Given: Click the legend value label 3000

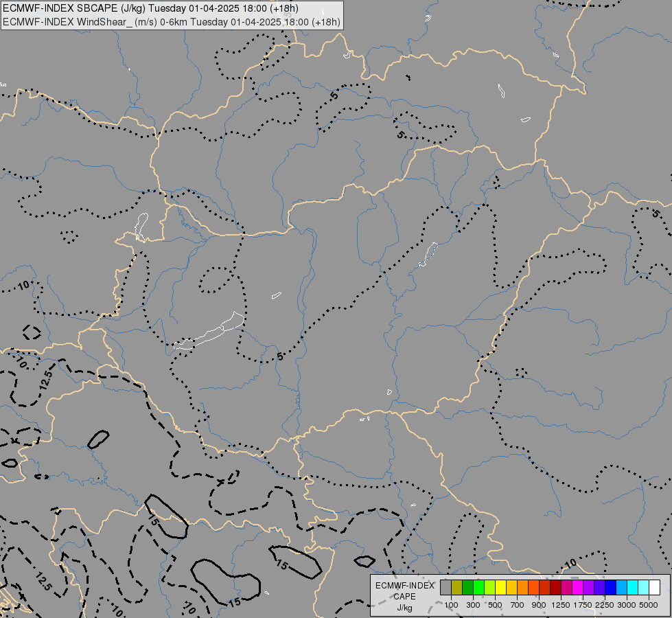Looking at the screenshot, I should click(x=627, y=605).
